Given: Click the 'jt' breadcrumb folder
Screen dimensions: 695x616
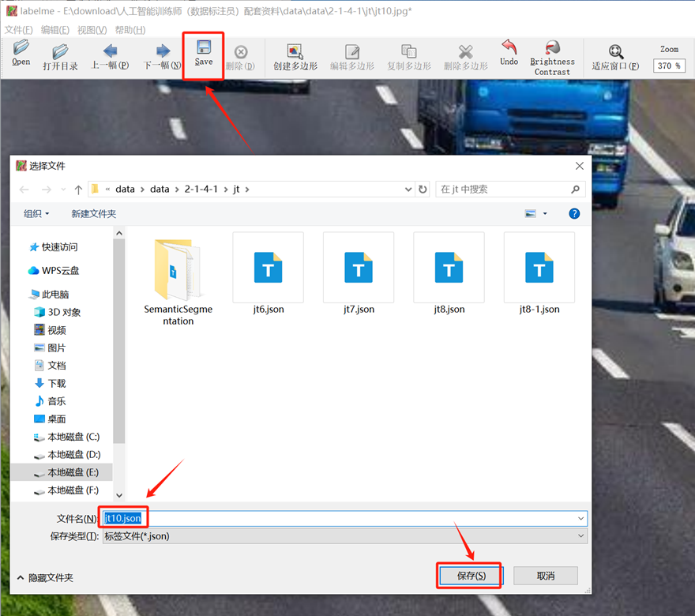Looking at the screenshot, I should tap(236, 190).
